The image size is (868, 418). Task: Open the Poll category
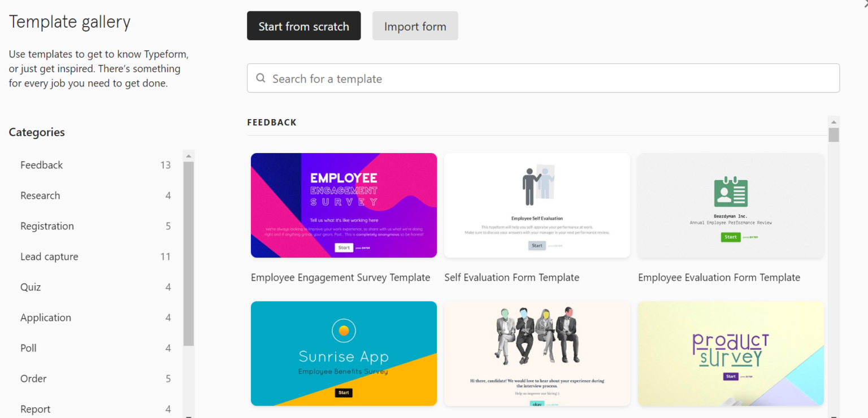click(28, 348)
